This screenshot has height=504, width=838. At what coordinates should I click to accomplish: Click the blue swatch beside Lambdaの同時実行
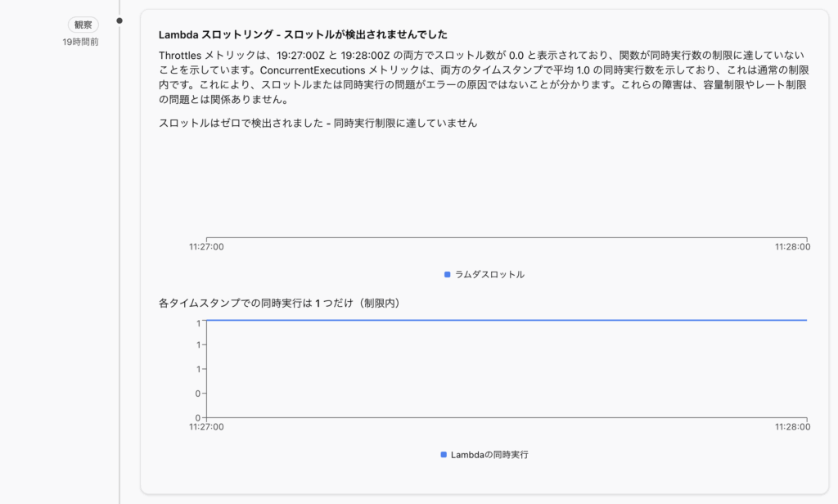(x=444, y=454)
